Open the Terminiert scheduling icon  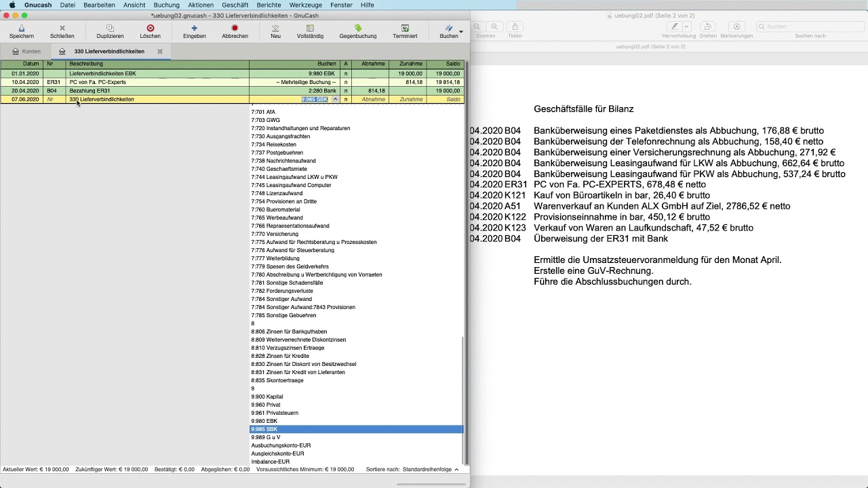(x=405, y=28)
